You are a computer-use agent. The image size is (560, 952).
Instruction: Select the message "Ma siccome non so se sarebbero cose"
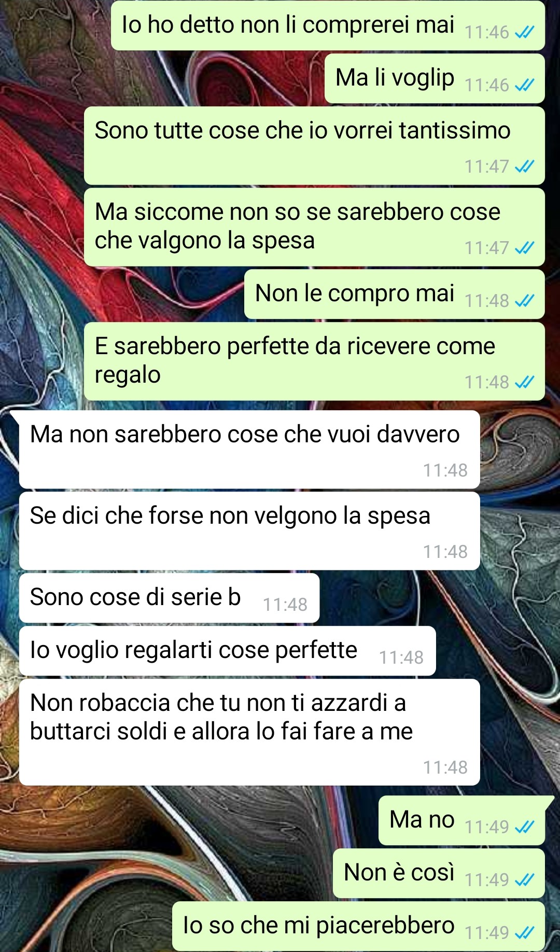[314, 227]
